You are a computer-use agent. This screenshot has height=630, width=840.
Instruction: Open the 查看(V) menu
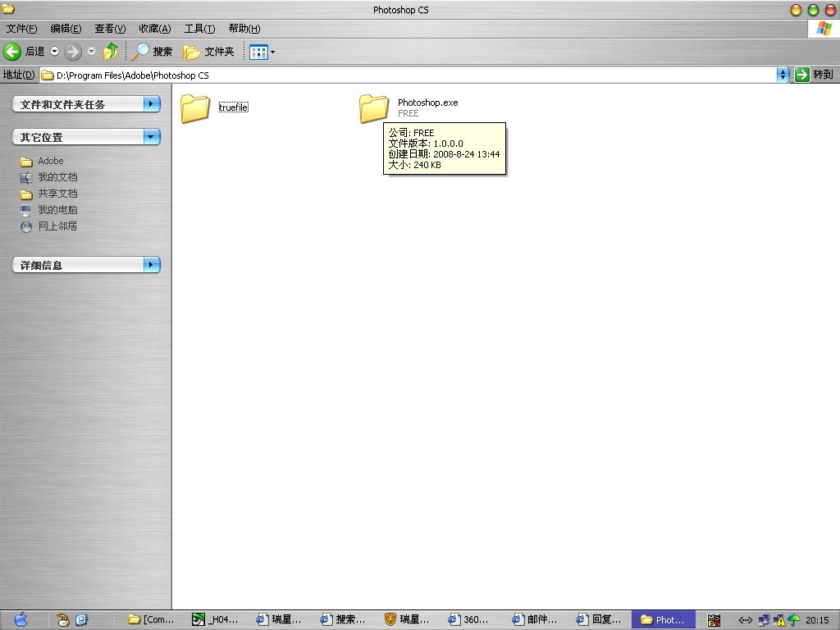tap(110, 29)
